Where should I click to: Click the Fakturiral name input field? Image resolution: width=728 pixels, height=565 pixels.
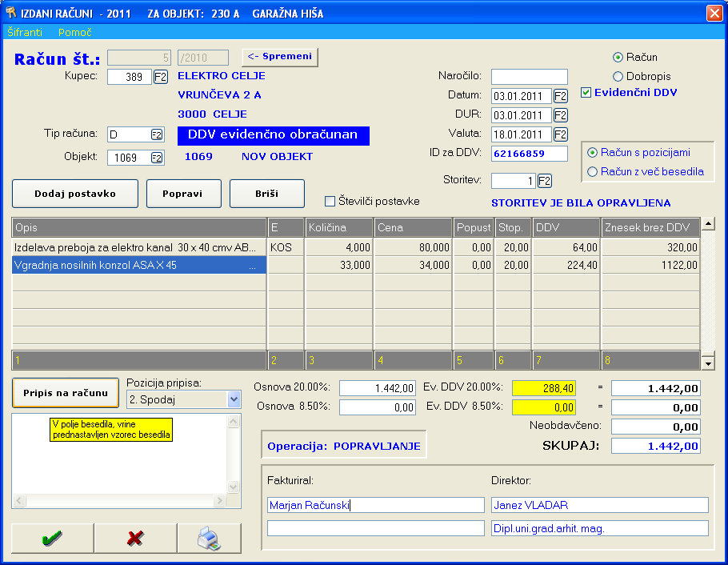click(376, 505)
